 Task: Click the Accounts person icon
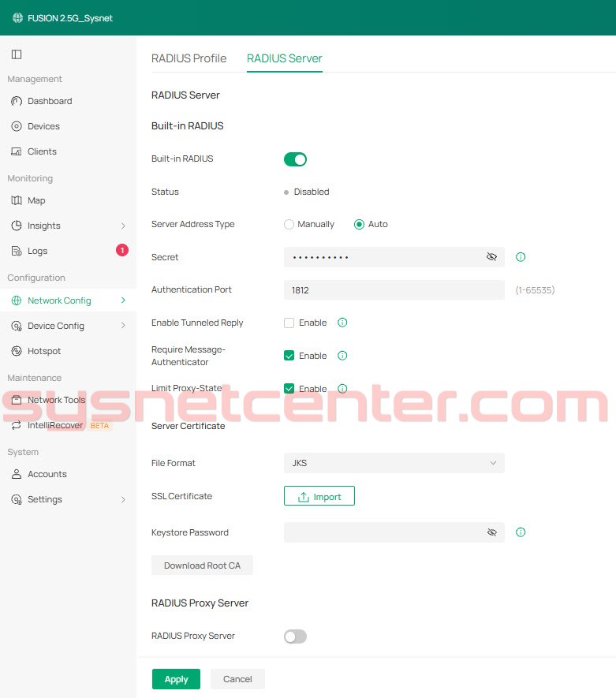click(17, 474)
